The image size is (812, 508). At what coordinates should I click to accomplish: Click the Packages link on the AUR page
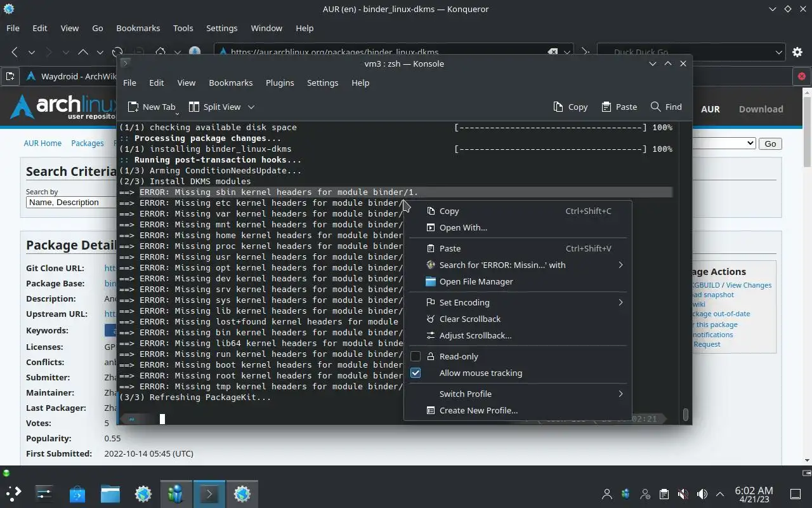[88, 143]
